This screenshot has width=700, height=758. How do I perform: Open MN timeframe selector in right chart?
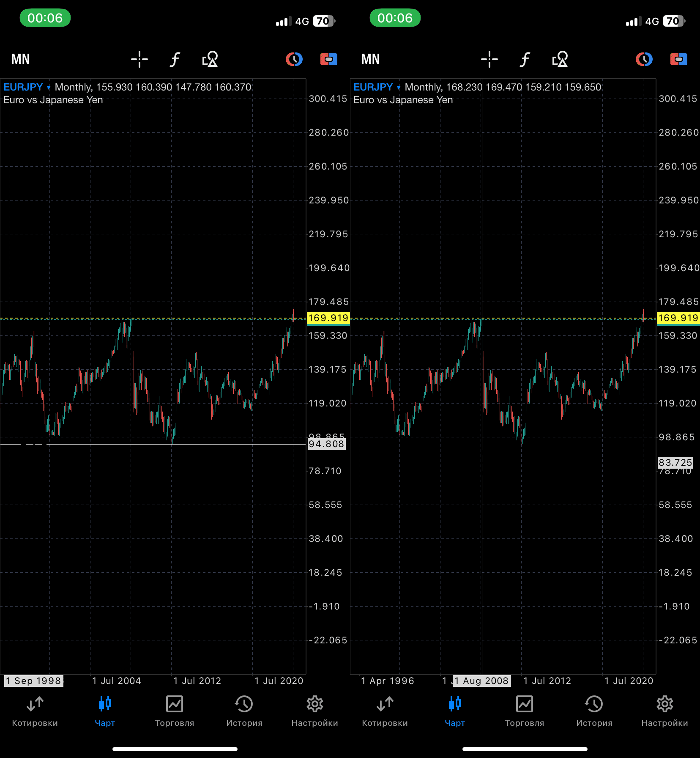point(370,59)
